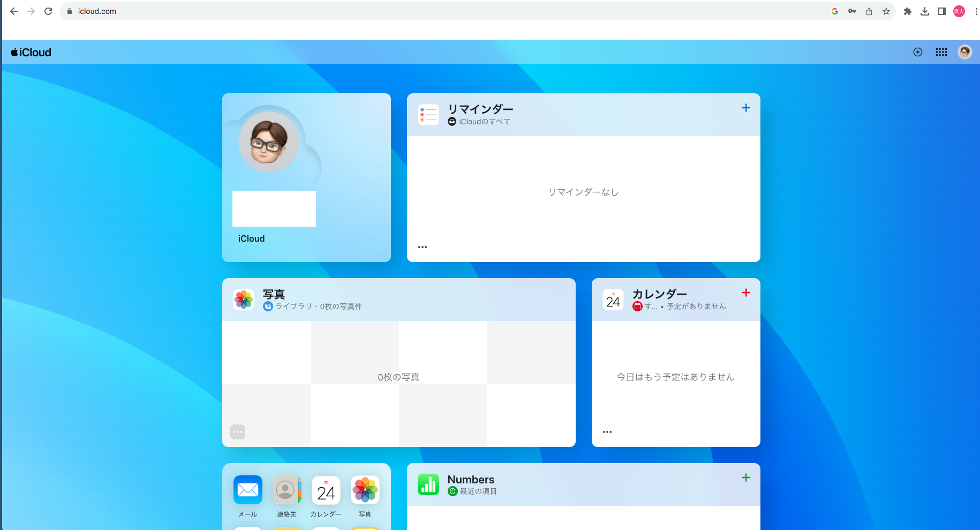The image size is (980, 530).
Task: Open saved passwords via the key icon
Action: click(852, 11)
